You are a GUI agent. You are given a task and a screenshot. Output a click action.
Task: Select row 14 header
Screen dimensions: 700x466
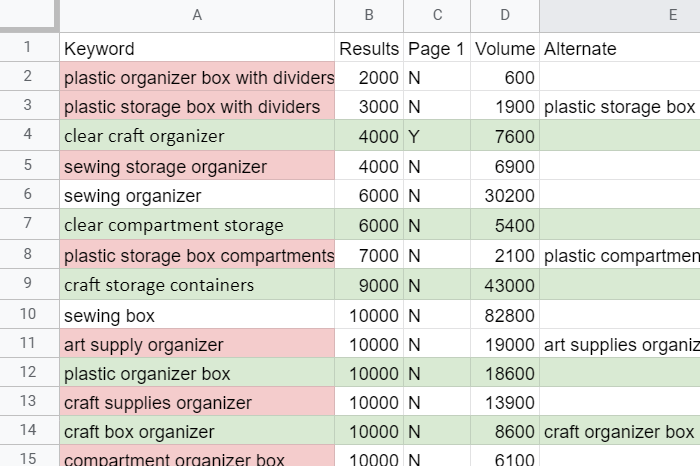tap(29, 430)
